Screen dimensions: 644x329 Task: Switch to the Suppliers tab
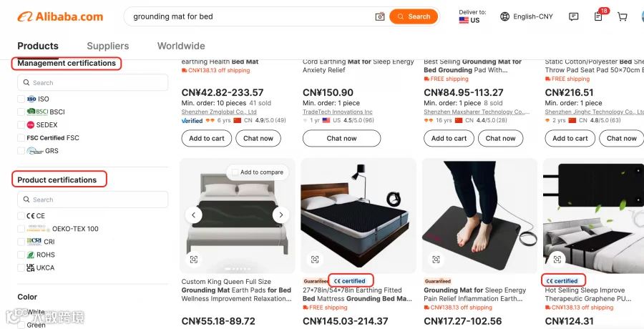coord(108,46)
